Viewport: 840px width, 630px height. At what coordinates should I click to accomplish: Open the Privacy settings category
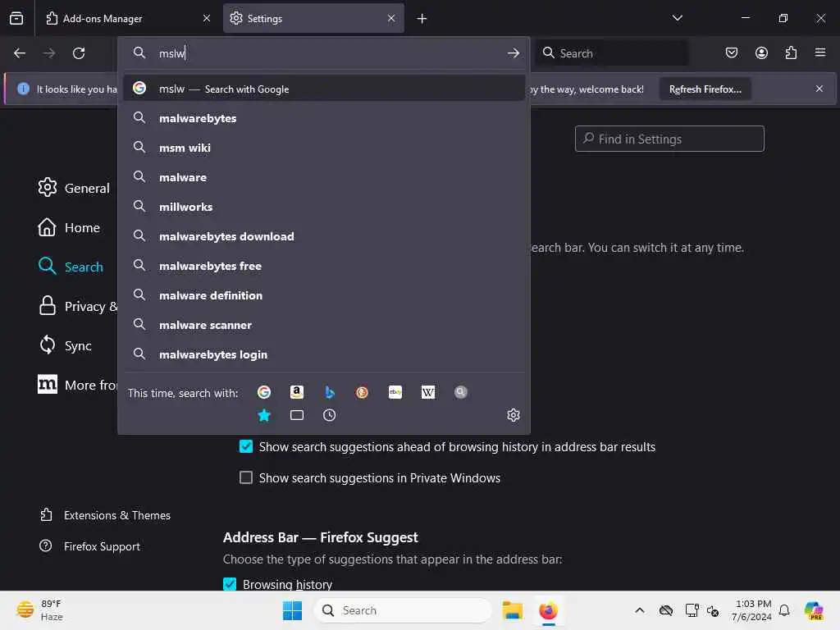coord(78,306)
